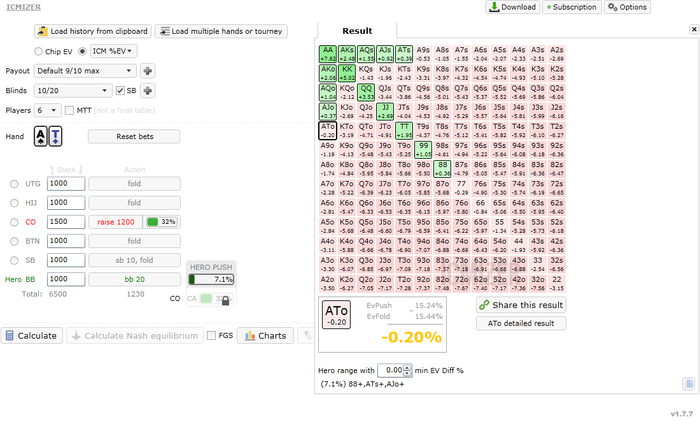Click Calculate Nash equilibrium
The width and height of the screenshot is (700, 426).
coord(135,336)
